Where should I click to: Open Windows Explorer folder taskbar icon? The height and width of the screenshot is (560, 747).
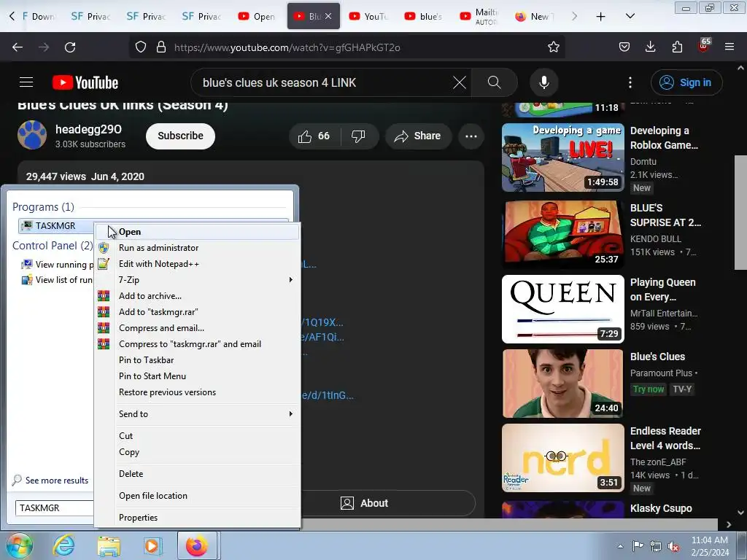pos(109,545)
